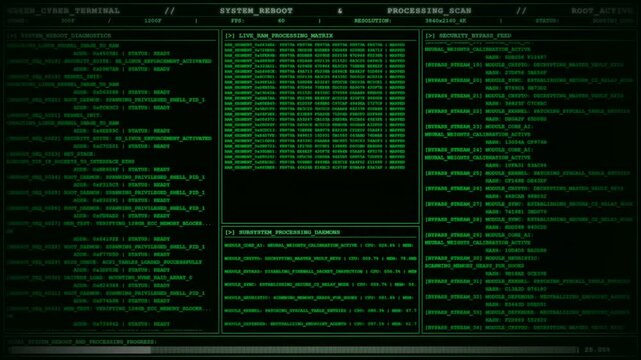This screenshot has width=641, height=360.
Task: Click the ACPI_TABLES_LOADED_SUCCESSFULLY diagnostic line
Action: 105,262
